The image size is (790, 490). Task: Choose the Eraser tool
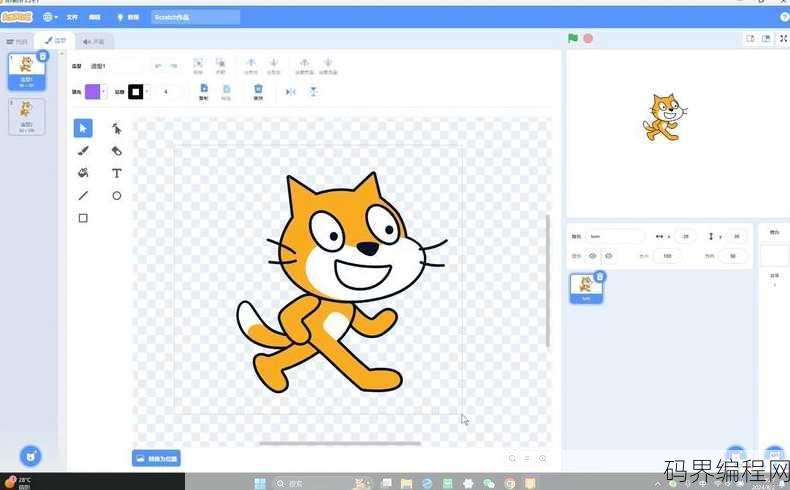[x=116, y=151]
